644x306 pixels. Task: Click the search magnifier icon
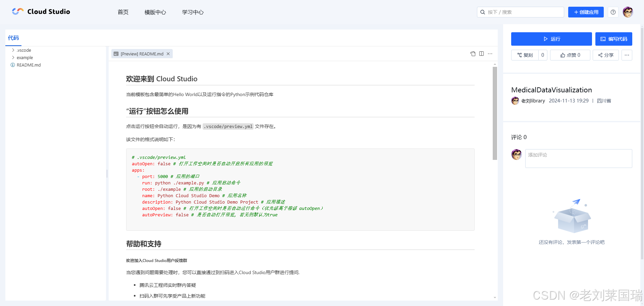pos(483,12)
